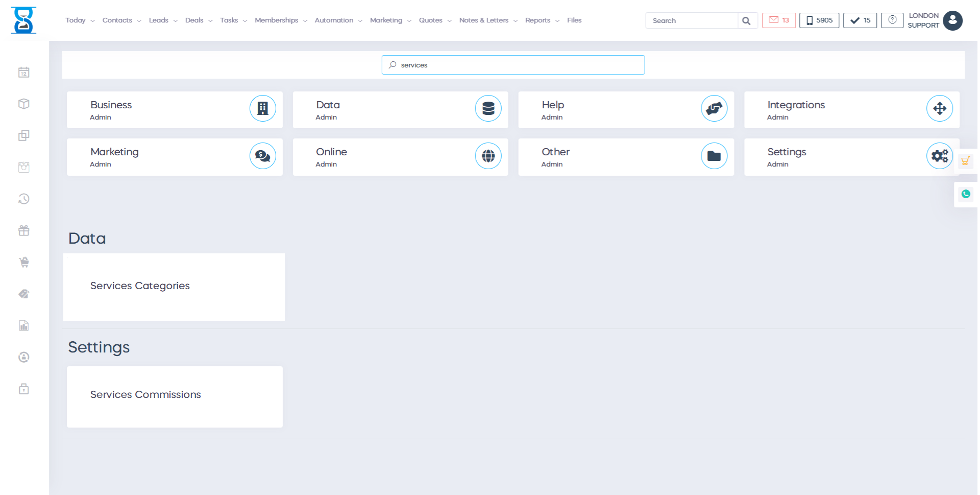
Task: Click inside the services search input field
Action: 512,65
